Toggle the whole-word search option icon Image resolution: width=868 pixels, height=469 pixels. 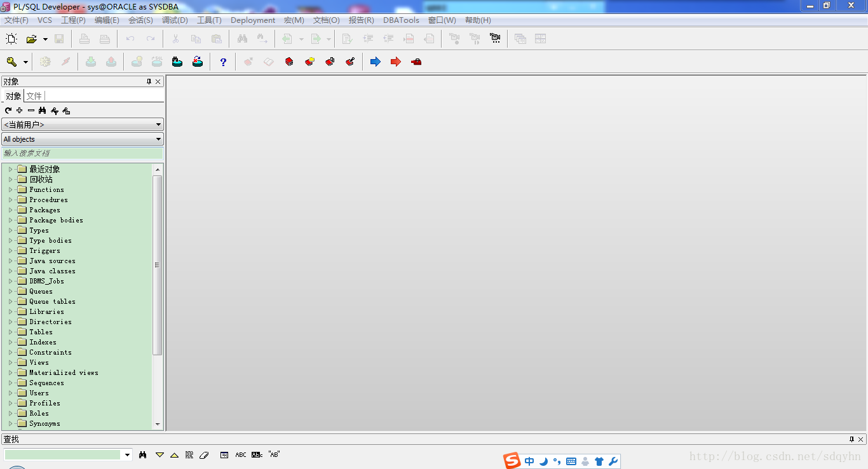[x=257, y=455]
